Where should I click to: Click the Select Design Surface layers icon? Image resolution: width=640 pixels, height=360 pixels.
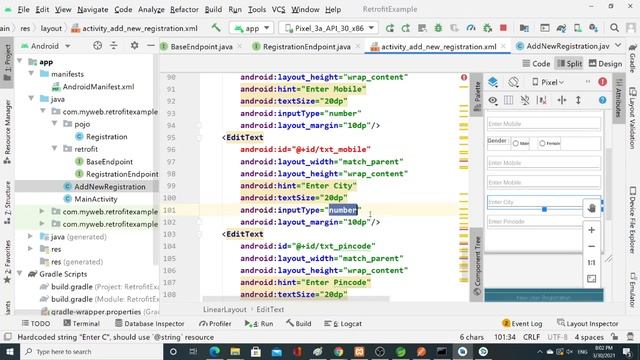click(493, 82)
